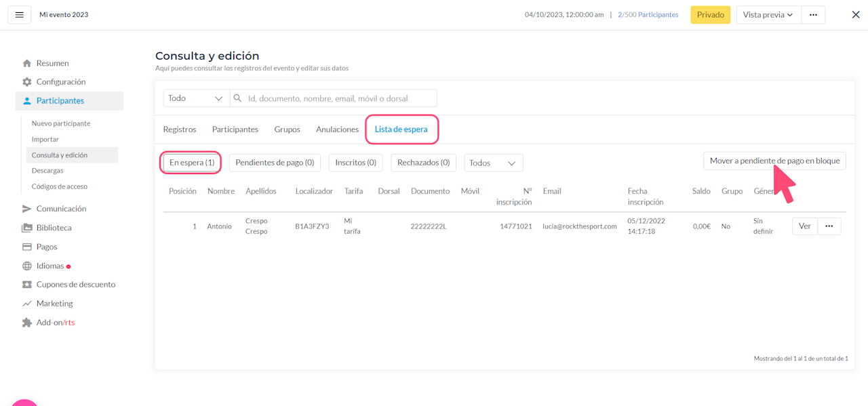Expand the Todos status dropdown
This screenshot has width=868, height=406.
[x=494, y=163]
